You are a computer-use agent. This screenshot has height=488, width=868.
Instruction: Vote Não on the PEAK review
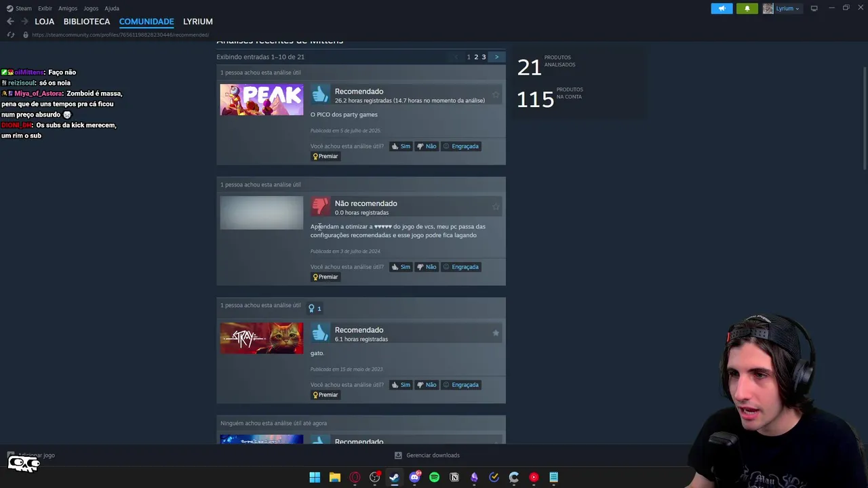(427, 146)
